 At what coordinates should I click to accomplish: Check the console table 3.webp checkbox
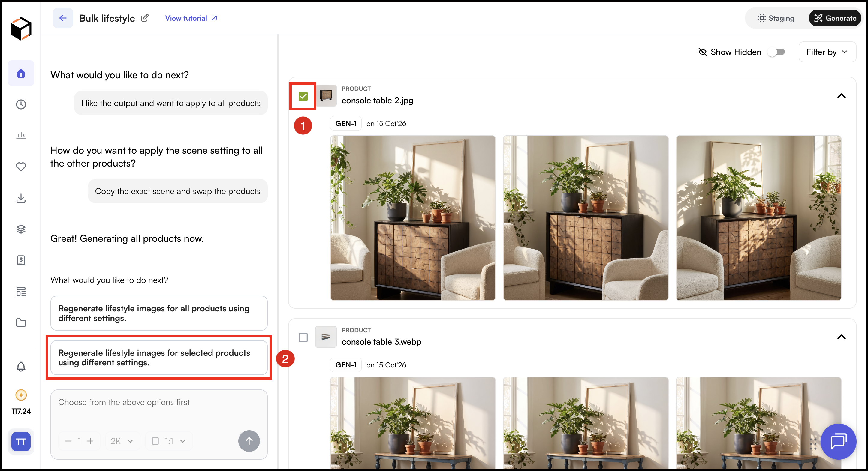[303, 337]
